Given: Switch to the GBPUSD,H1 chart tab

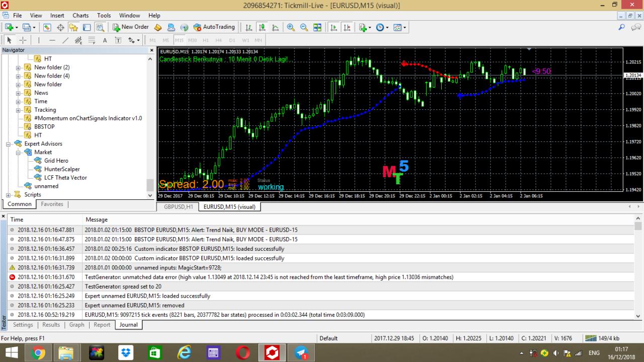Looking at the screenshot, I should coord(179,207).
